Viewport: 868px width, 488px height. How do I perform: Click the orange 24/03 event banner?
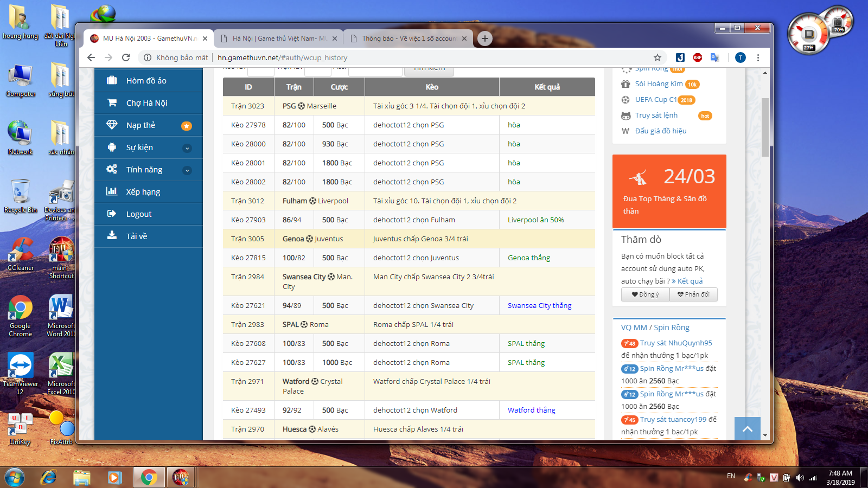[669, 191]
